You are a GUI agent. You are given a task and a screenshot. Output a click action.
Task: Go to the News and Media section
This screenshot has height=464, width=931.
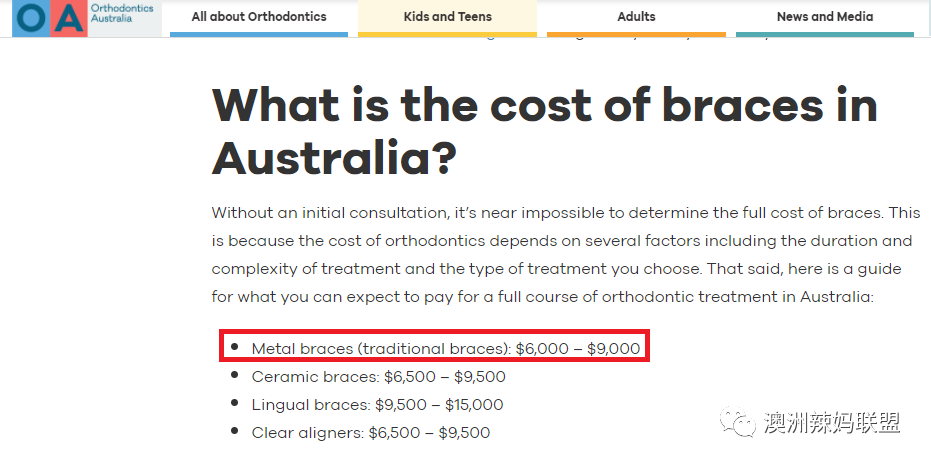825,17
